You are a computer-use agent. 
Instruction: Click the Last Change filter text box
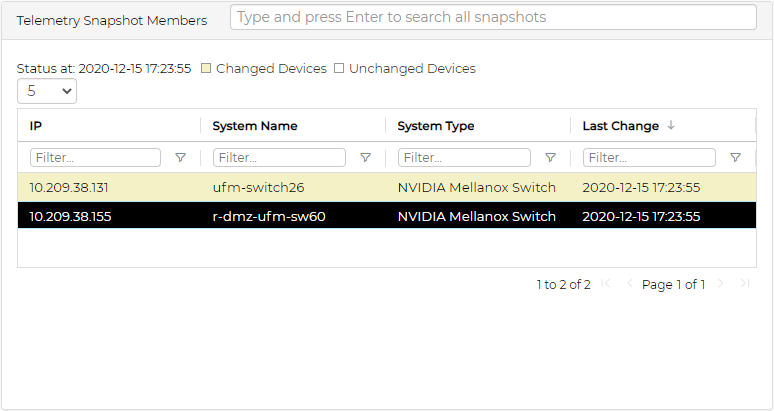(649, 158)
